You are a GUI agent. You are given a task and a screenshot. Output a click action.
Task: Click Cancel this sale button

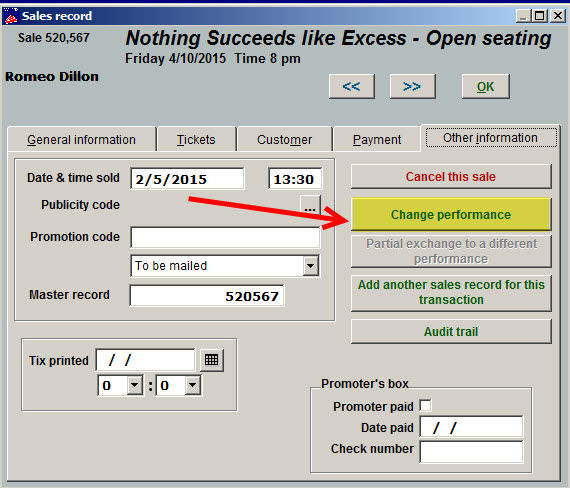[x=451, y=177]
